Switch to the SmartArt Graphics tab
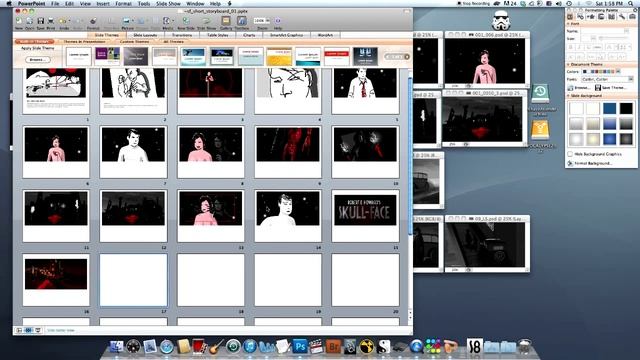 click(x=286, y=35)
